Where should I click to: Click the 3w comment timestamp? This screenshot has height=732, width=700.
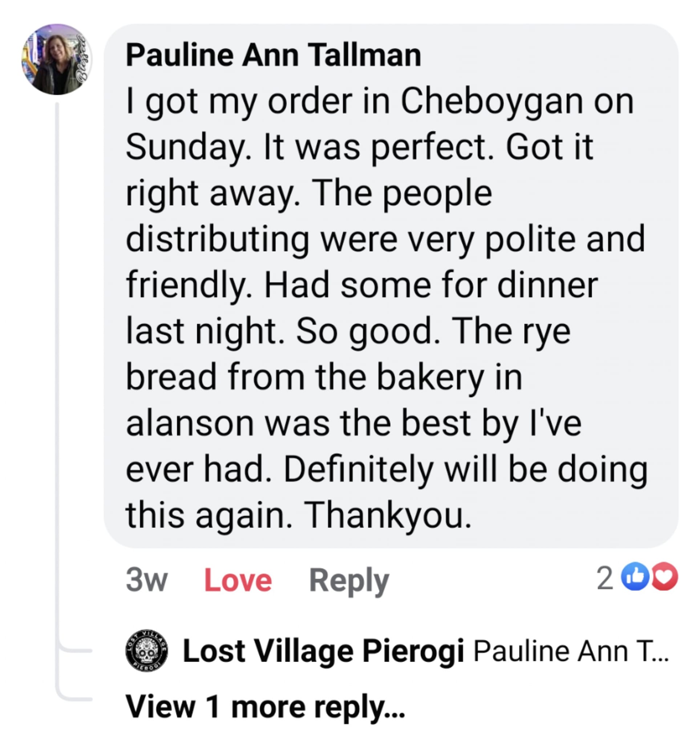[x=146, y=581]
